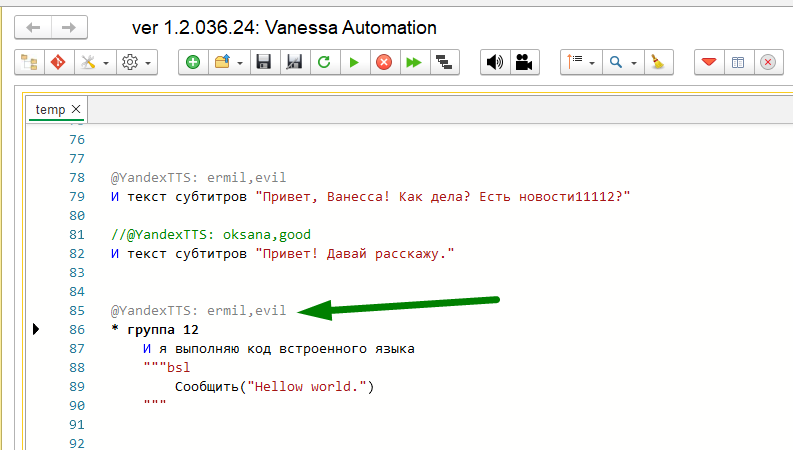Expand the tools icon dropdown arrow
This screenshot has width=793, height=450.
pyautogui.click(x=106, y=64)
